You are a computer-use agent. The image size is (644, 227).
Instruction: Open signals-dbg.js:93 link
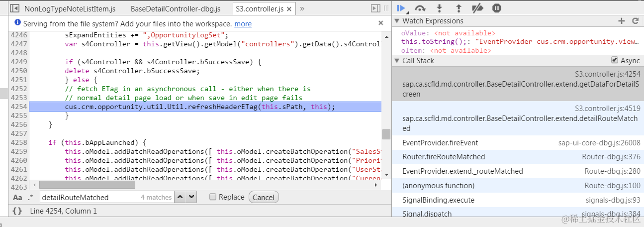coord(613,200)
